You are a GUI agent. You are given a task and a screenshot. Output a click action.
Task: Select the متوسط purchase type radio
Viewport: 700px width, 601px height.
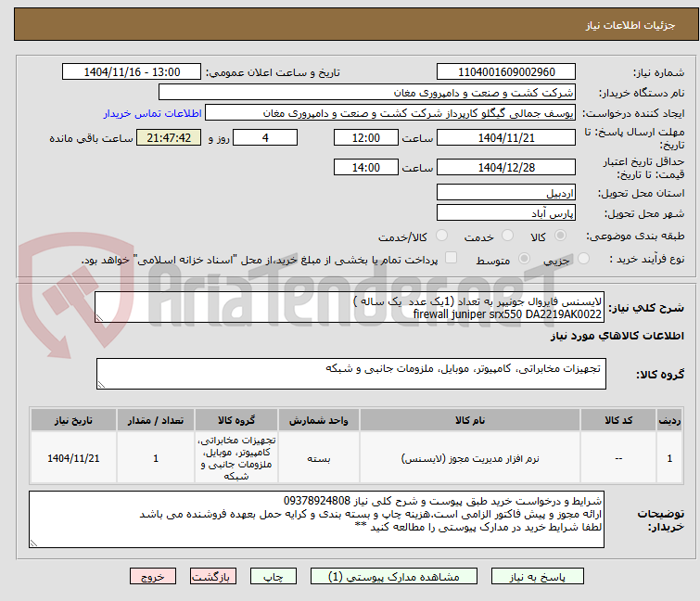tap(524, 258)
